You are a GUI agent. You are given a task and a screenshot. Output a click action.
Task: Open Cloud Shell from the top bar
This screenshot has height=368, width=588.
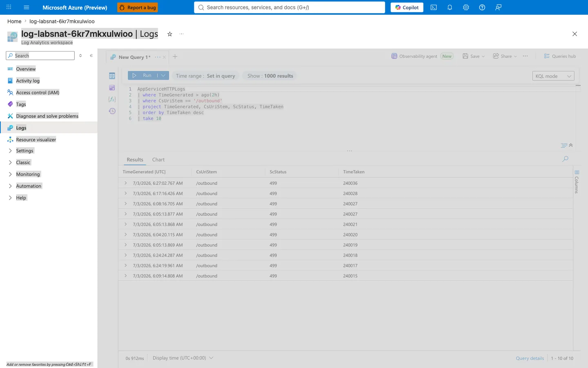(434, 7)
